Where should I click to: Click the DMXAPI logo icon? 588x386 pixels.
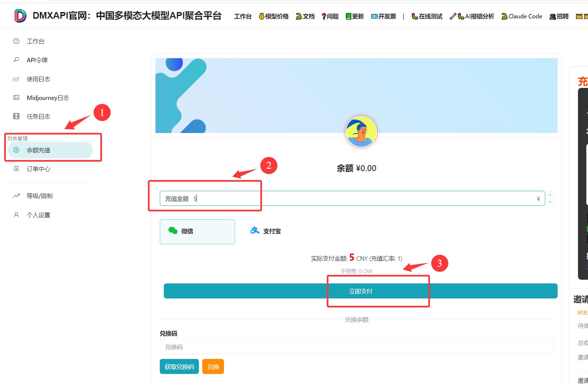click(20, 16)
